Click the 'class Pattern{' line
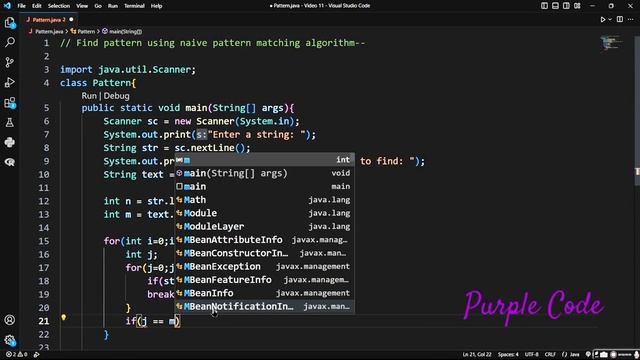This screenshot has height=360, width=640. [98, 83]
